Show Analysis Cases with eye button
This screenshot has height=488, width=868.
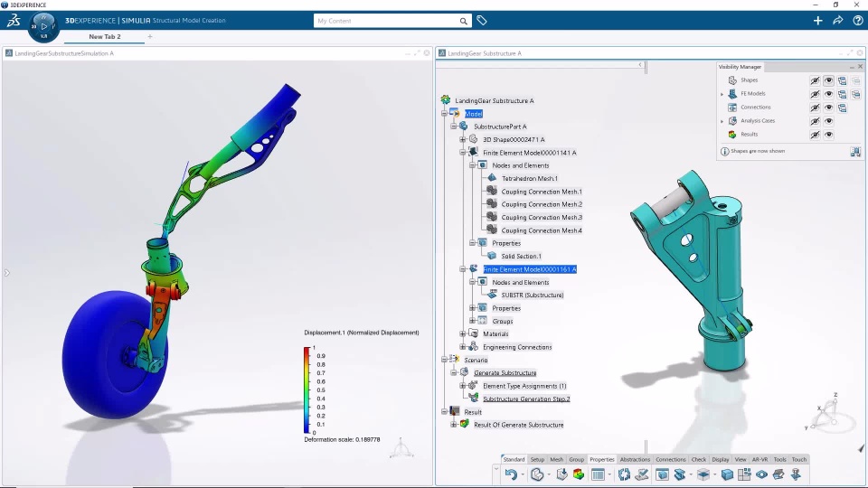click(x=829, y=121)
